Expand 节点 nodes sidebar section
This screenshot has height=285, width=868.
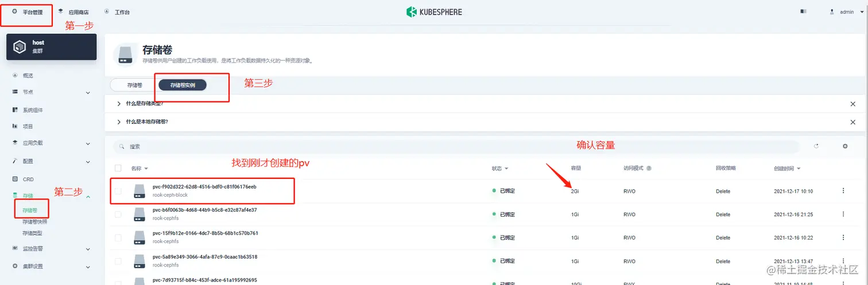52,92
